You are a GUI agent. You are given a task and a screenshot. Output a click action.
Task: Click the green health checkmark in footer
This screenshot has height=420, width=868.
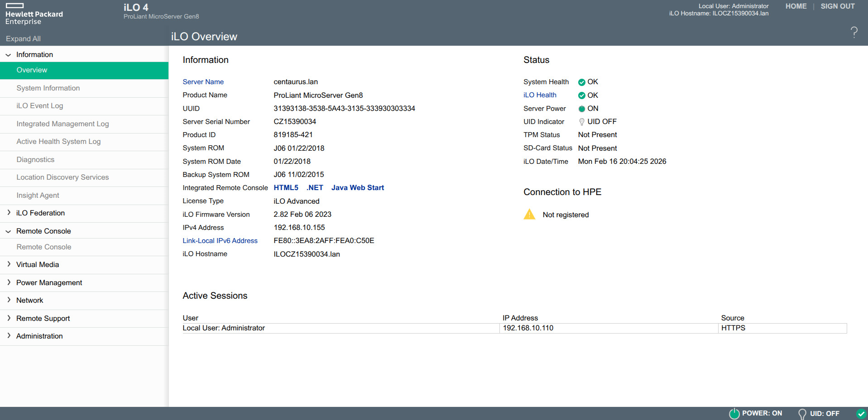pos(861,413)
